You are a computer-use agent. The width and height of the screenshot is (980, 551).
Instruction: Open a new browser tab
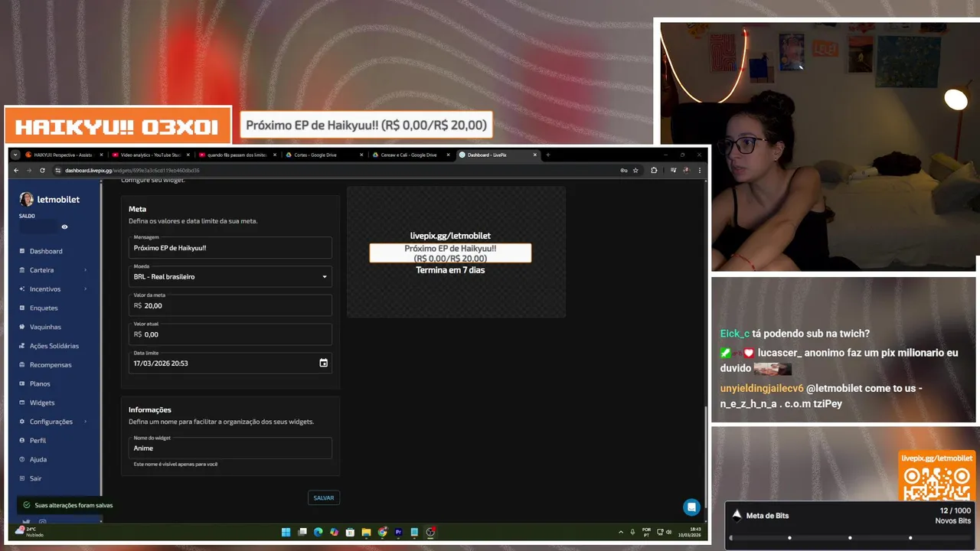[x=548, y=155]
